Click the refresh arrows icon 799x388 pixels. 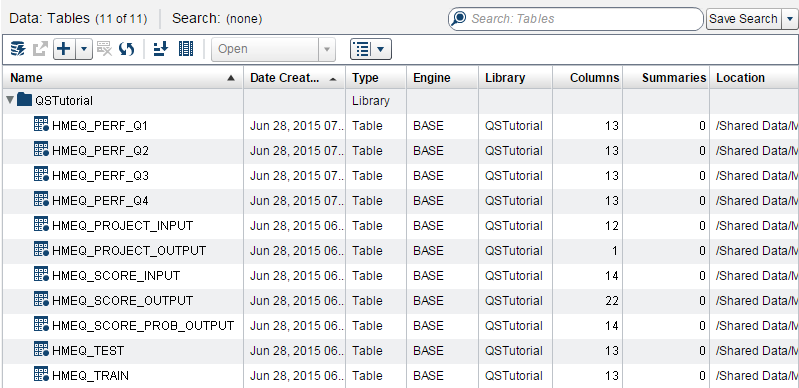tap(126, 49)
